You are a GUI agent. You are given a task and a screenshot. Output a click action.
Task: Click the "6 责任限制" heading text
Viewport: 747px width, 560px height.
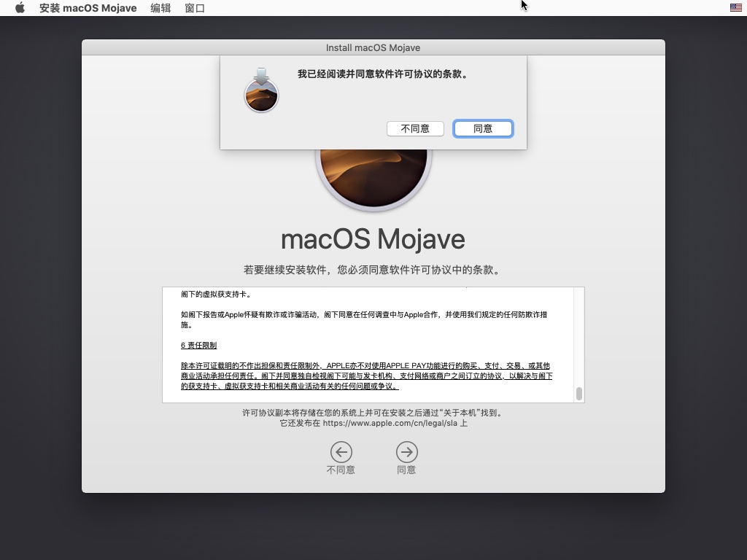[x=198, y=345]
